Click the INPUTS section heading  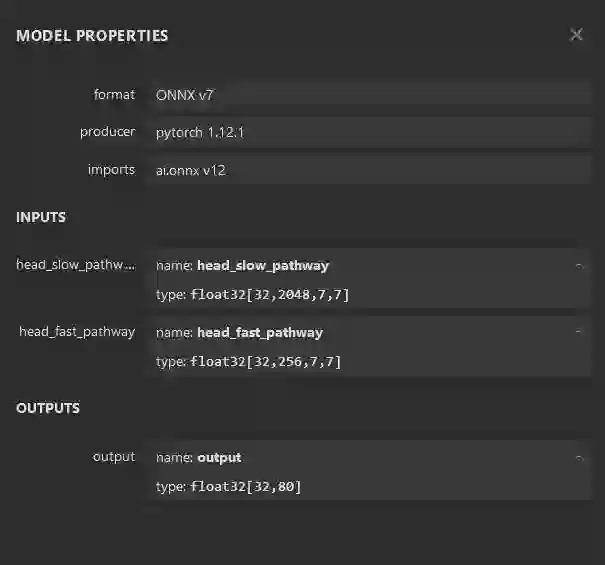click(x=41, y=217)
